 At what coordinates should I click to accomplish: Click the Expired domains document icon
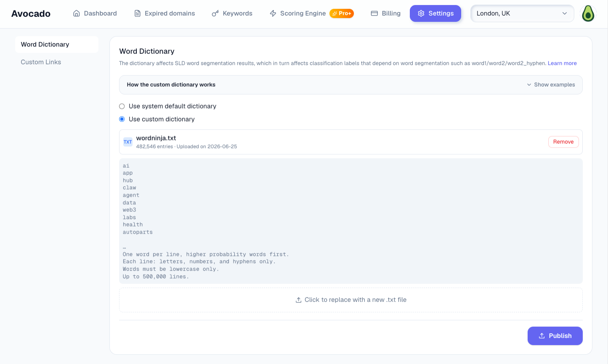(138, 13)
